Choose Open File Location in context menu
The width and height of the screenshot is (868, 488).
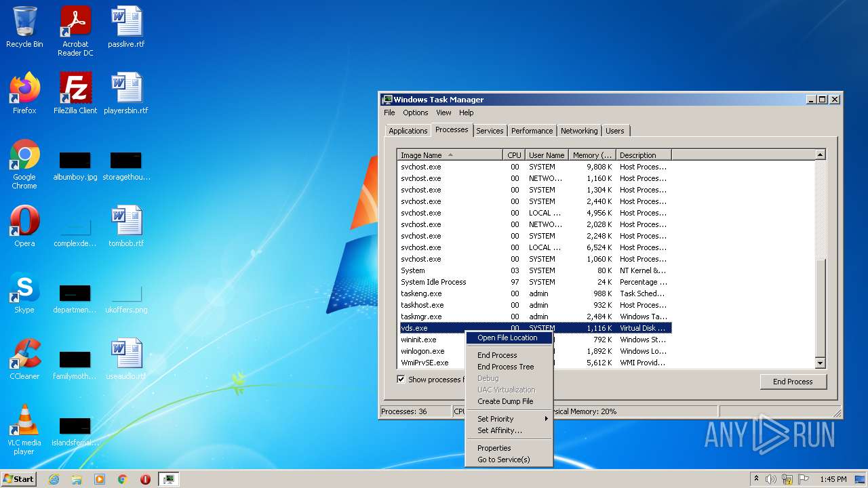coord(509,338)
